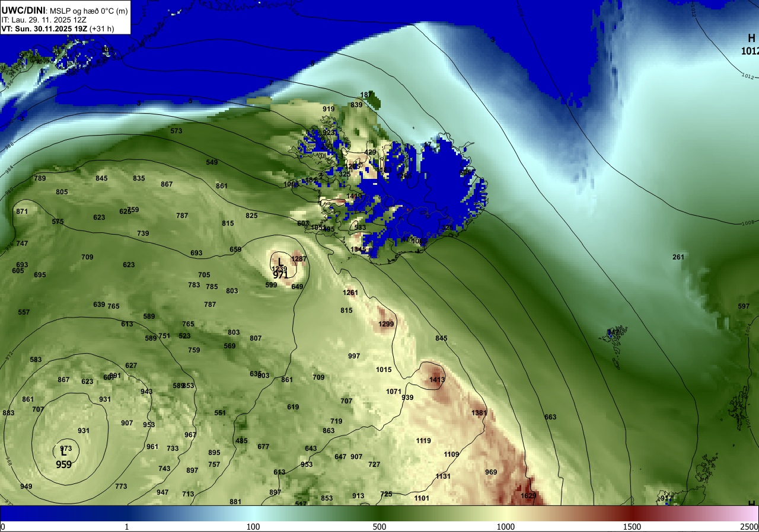Click the 719 height value
759x532 pixels.
pyautogui.click(x=336, y=421)
